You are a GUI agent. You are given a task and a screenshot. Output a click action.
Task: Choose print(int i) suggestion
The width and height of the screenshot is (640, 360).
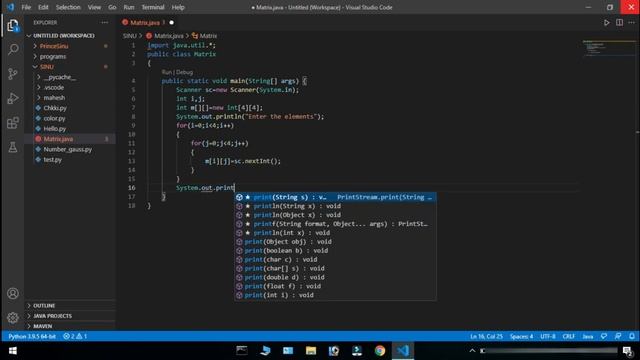(x=336, y=295)
